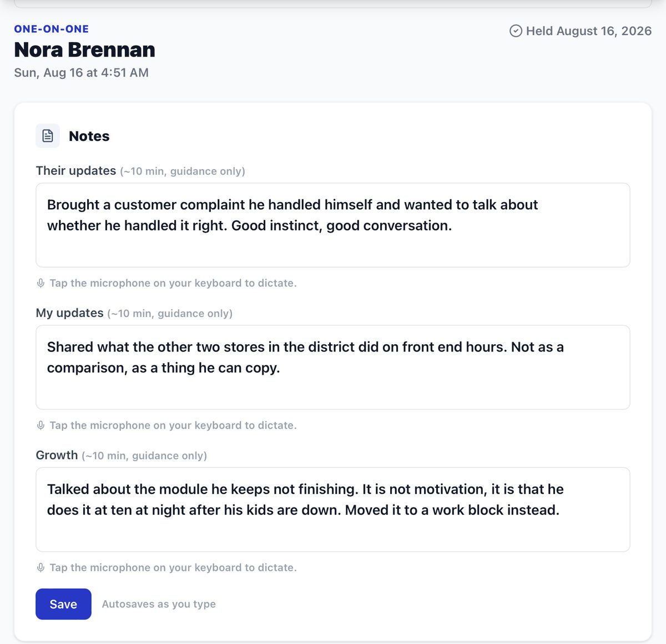Focus the My updates text field
Viewport: 666px width, 644px height.
click(333, 367)
